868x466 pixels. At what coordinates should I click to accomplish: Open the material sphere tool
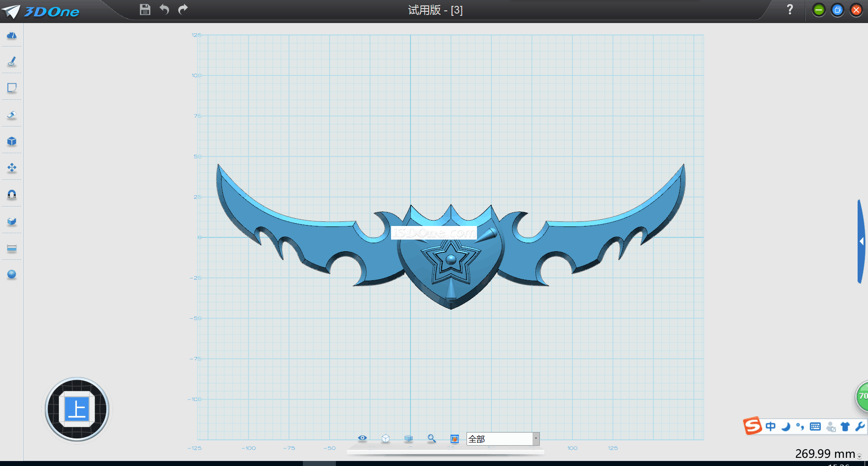coord(12,274)
